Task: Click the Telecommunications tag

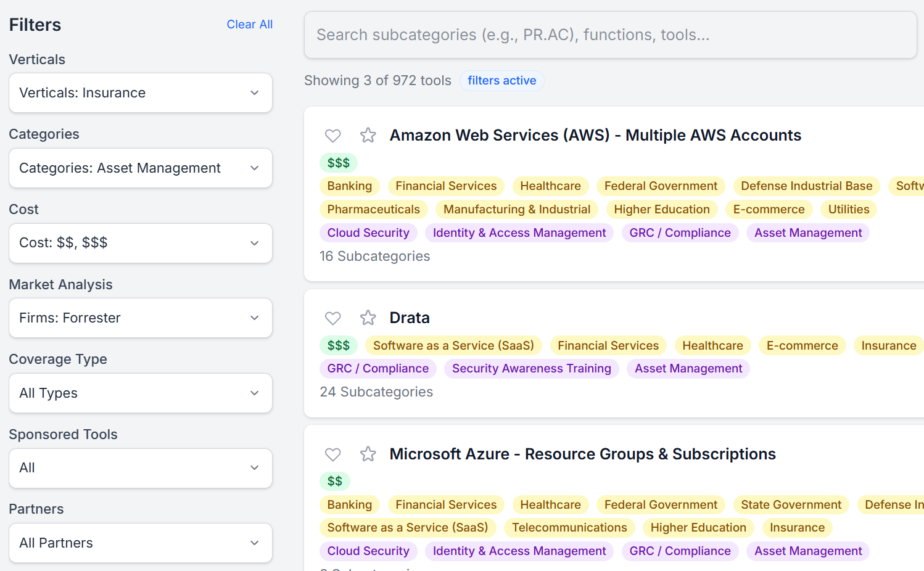Action: coord(569,528)
